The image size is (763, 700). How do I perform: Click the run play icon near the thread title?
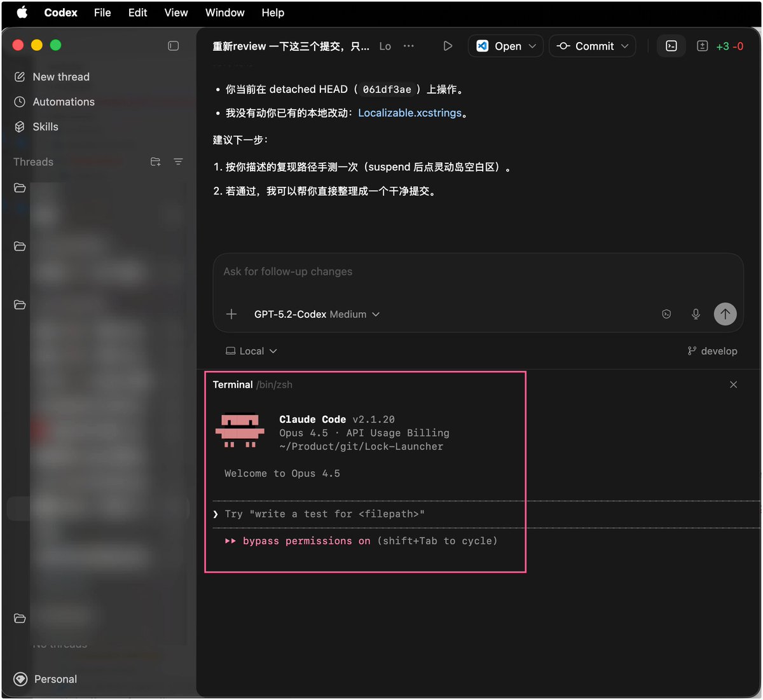click(448, 46)
